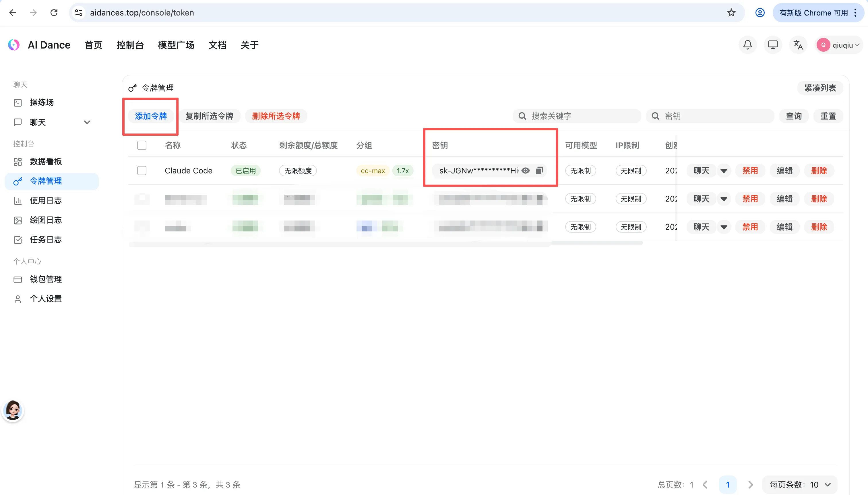The width and height of the screenshot is (868, 495).
Task: Go to previous page arrow
Action: [x=705, y=484]
